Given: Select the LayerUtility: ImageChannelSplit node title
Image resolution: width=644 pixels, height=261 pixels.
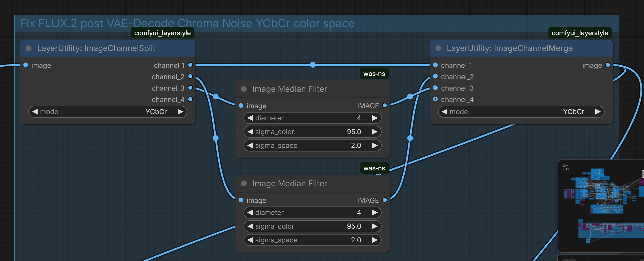Looking at the screenshot, I should (x=96, y=48).
